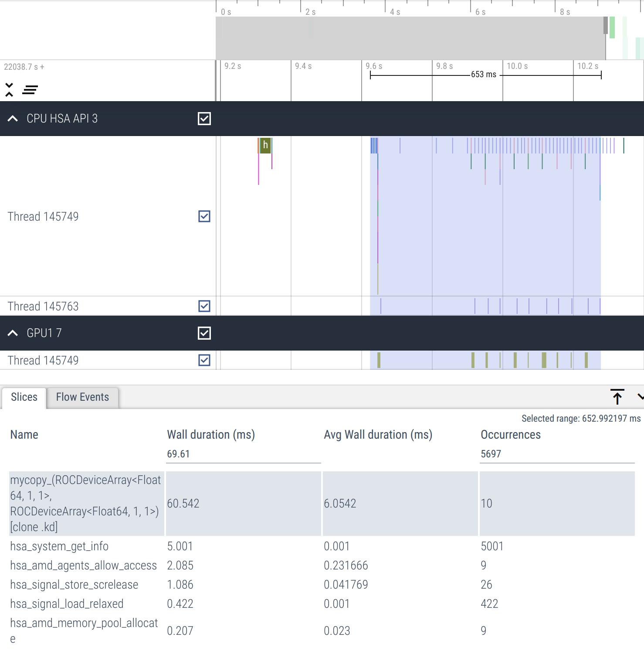Viewport: 644px width, 651px height.
Task: Click the overview timeline's gray viewport handle
Action: coord(605,25)
